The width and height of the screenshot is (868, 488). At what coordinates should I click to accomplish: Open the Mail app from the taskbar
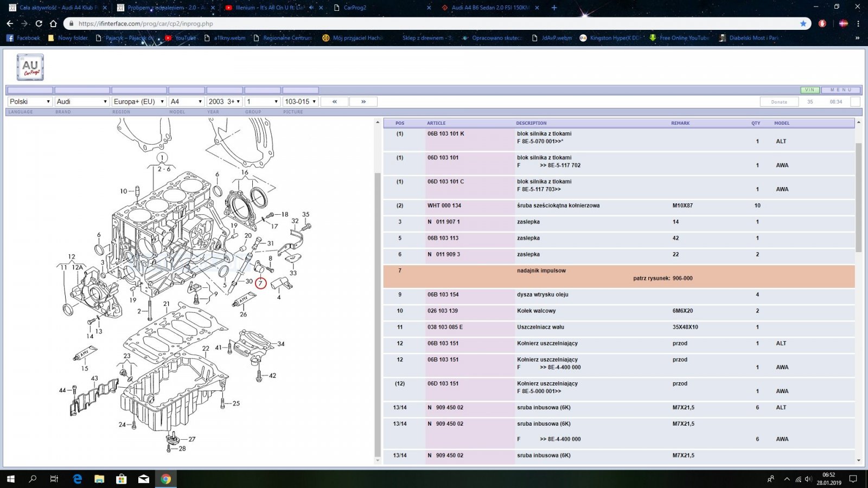click(x=144, y=479)
